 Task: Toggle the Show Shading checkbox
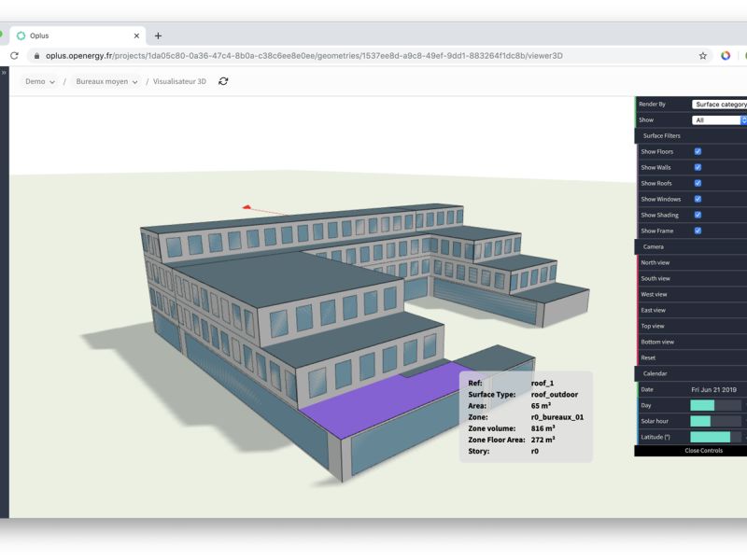698,215
